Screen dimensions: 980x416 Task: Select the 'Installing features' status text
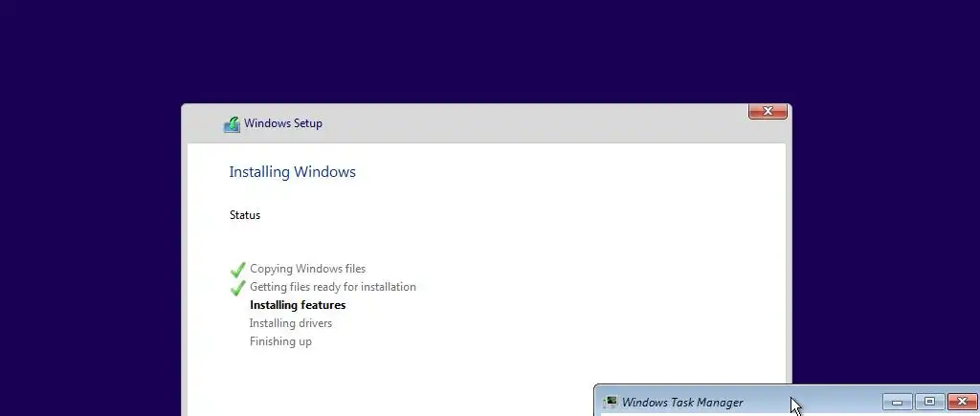(x=298, y=305)
